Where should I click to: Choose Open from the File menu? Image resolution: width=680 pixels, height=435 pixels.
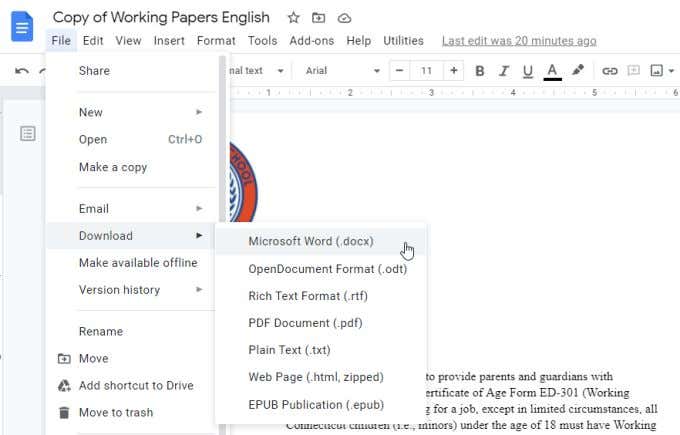click(131, 140)
